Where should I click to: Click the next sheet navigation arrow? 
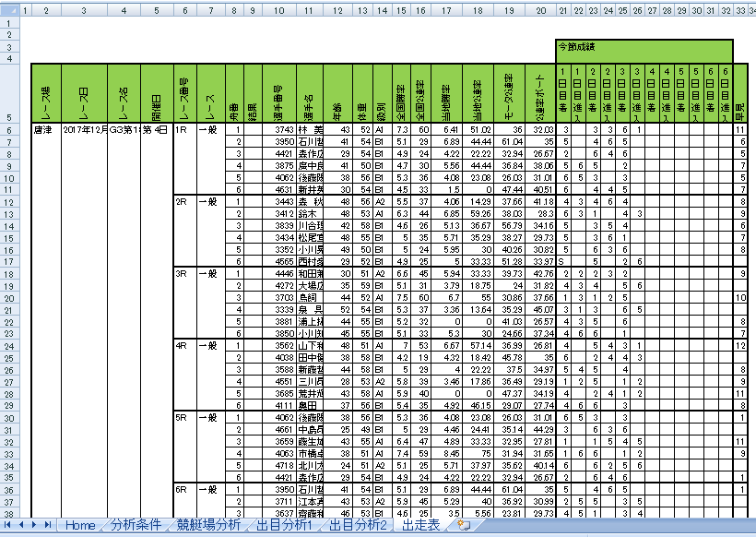pos(34,524)
